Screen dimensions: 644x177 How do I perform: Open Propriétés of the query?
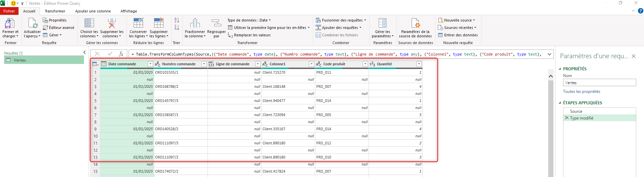click(x=54, y=20)
